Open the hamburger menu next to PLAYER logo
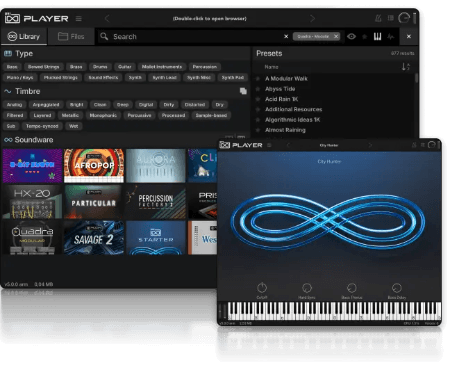The image size is (450, 365). click(x=79, y=19)
